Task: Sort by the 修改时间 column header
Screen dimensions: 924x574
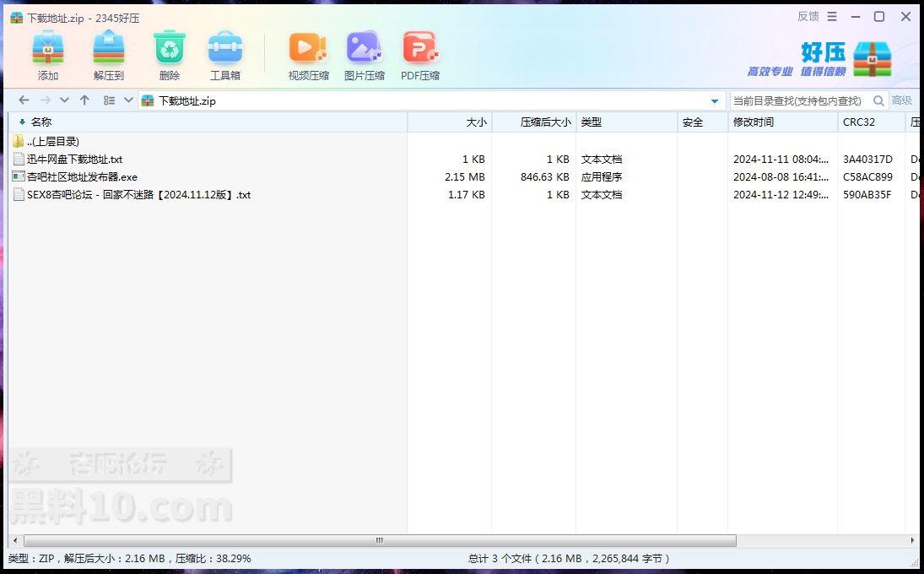Action: coord(782,122)
